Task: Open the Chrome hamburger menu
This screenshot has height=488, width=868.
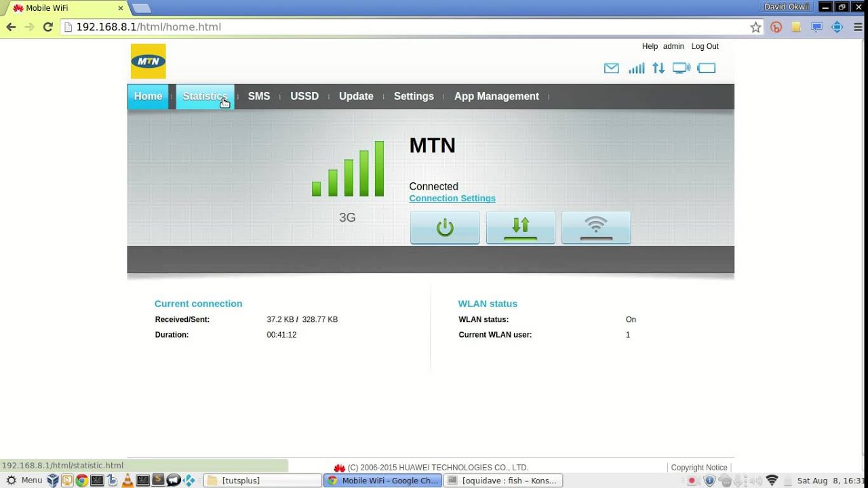Action: (x=856, y=27)
